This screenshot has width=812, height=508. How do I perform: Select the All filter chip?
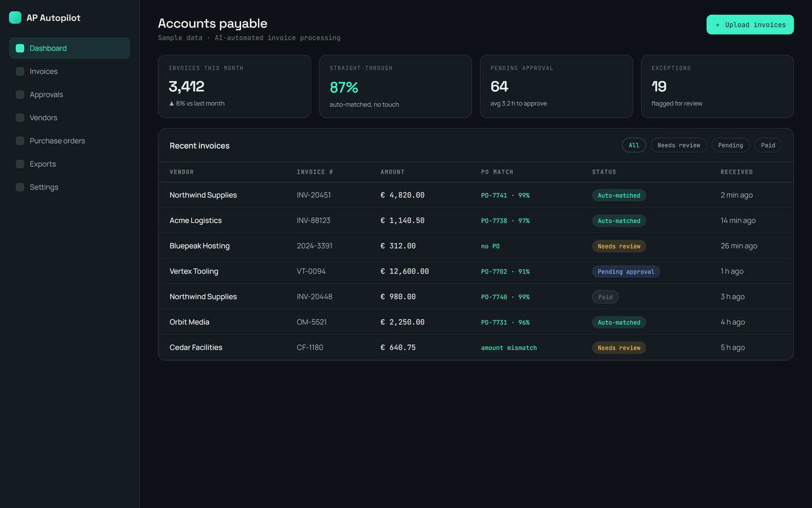(x=634, y=145)
